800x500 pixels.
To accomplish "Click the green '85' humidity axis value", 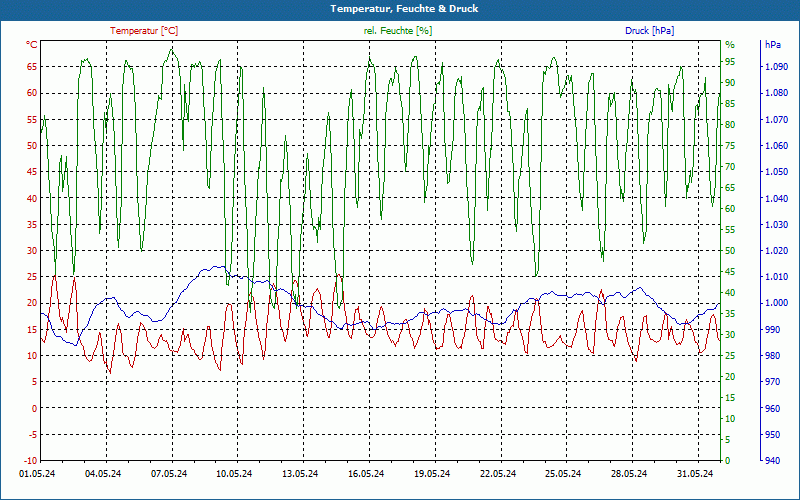I will 730,104.
